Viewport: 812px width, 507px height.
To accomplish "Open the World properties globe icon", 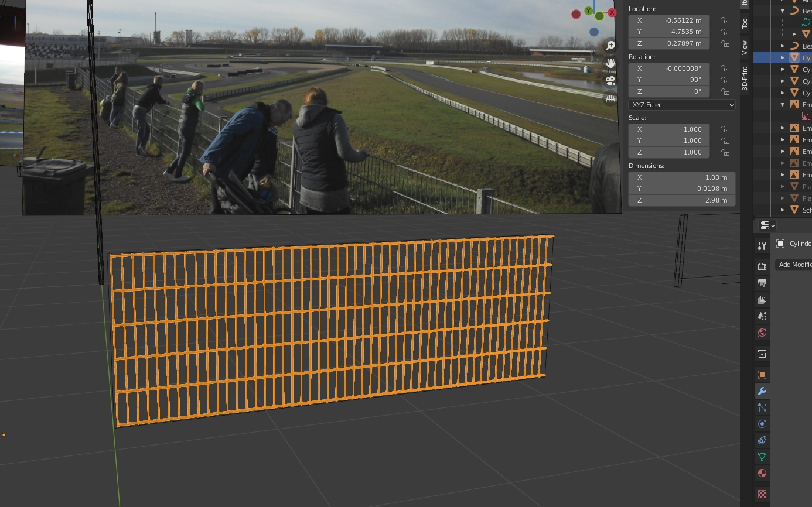I will (762, 333).
